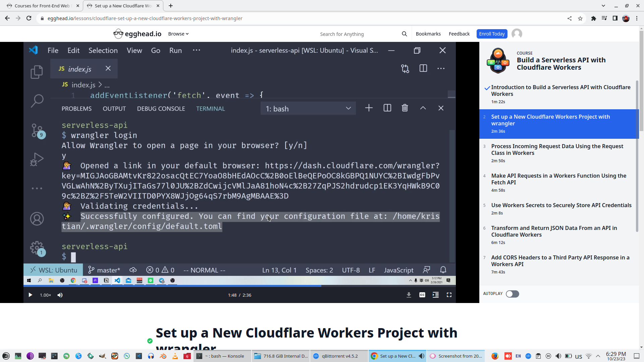Open Bookmarks page
The height and width of the screenshot is (362, 644).
(428, 34)
